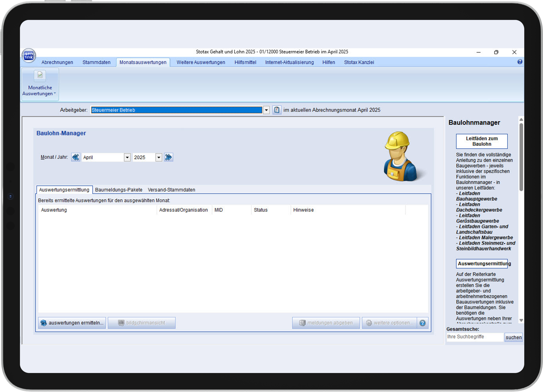Click the suchen button in Gesamtsuche
Screen dimensions: 543x392
coord(513,337)
